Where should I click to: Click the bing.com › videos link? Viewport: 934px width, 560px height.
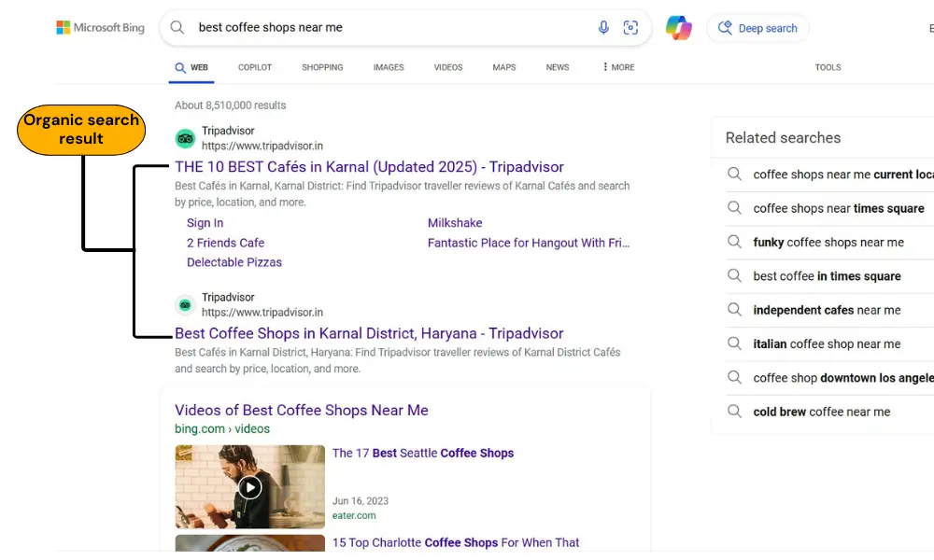tap(222, 428)
